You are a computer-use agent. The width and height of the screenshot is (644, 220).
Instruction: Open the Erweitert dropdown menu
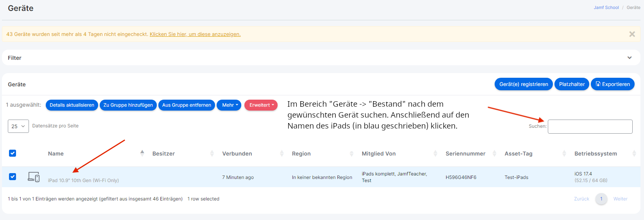(x=261, y=105)
